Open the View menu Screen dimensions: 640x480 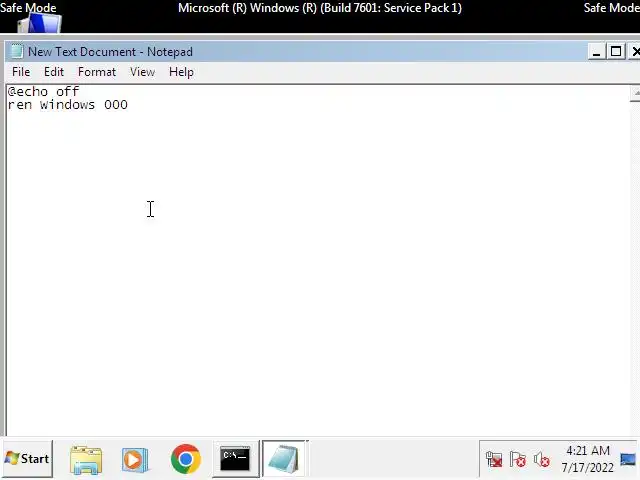(142, 72)
